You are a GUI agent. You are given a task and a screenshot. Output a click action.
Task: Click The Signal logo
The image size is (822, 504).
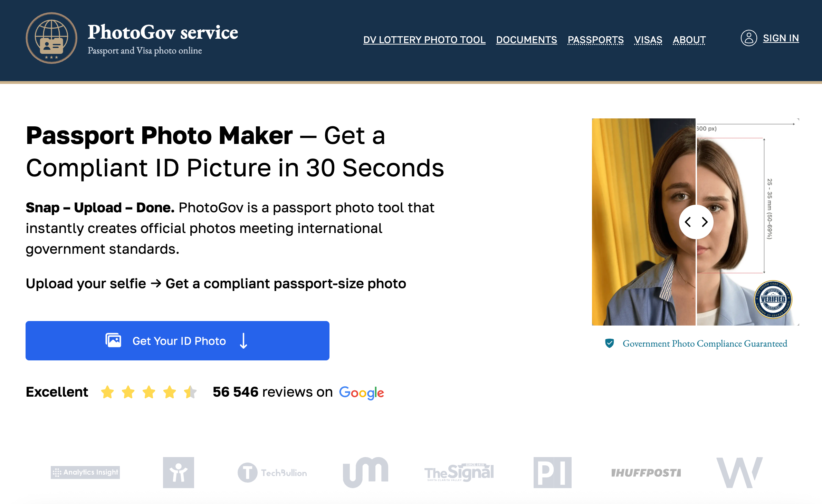click(459, 473)
